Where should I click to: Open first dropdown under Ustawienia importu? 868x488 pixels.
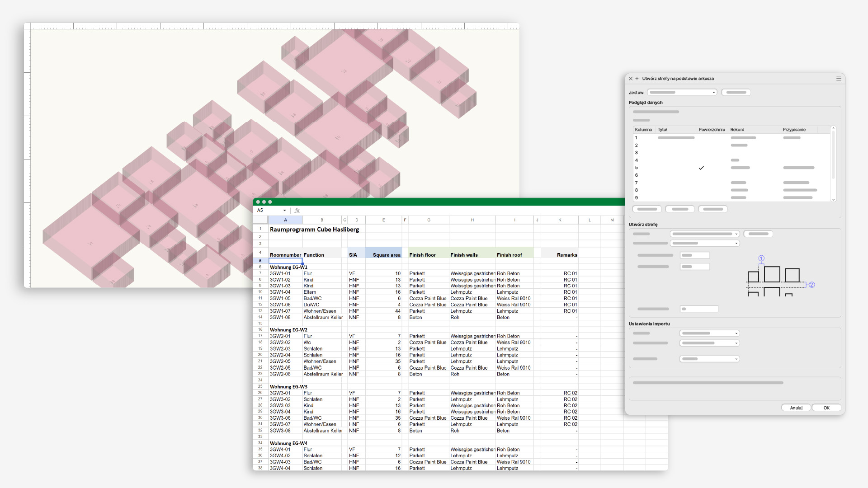pyautogui.click(x=709, y=333)
